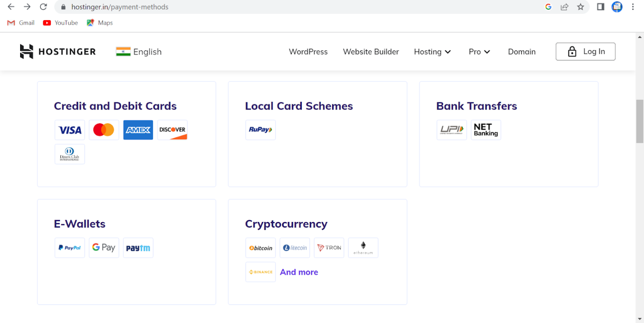
Task: Select the UPI icon under Bank Transfers
Action: (452, 130)
